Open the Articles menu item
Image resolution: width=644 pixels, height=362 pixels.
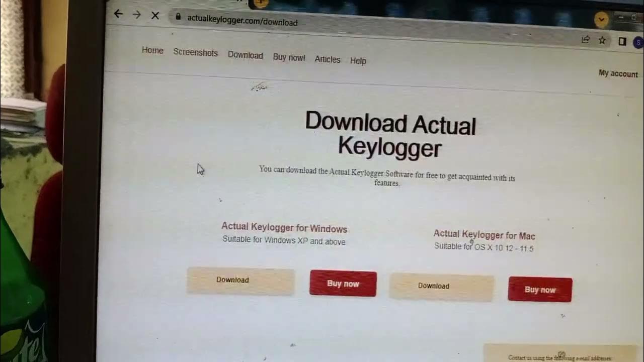pyautogui.click(x=328, y=59)
